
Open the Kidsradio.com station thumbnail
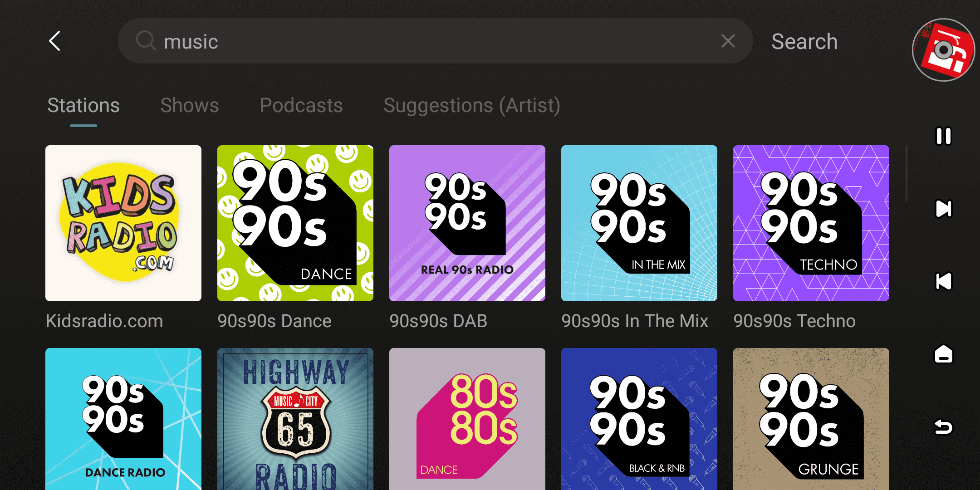(123, 223)
